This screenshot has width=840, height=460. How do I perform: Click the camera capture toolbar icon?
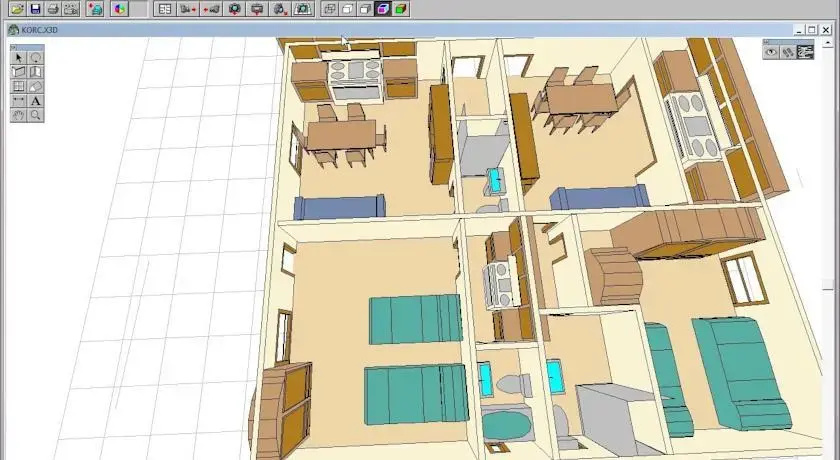pyautogui.click(x=71, y=9)
